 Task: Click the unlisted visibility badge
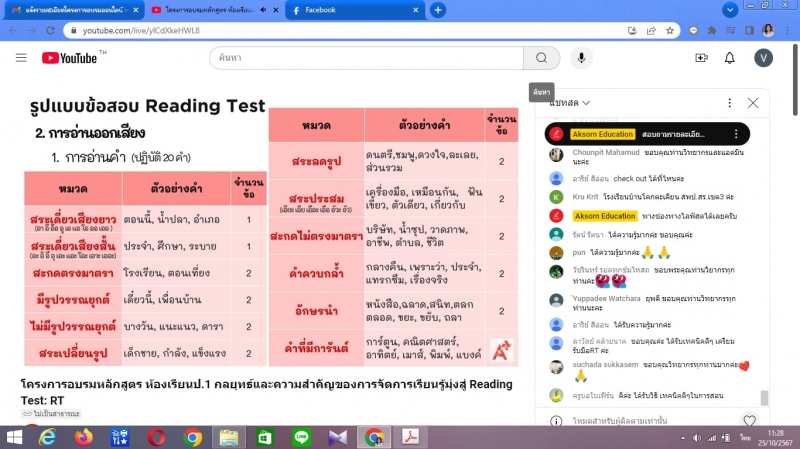(51, 414)
